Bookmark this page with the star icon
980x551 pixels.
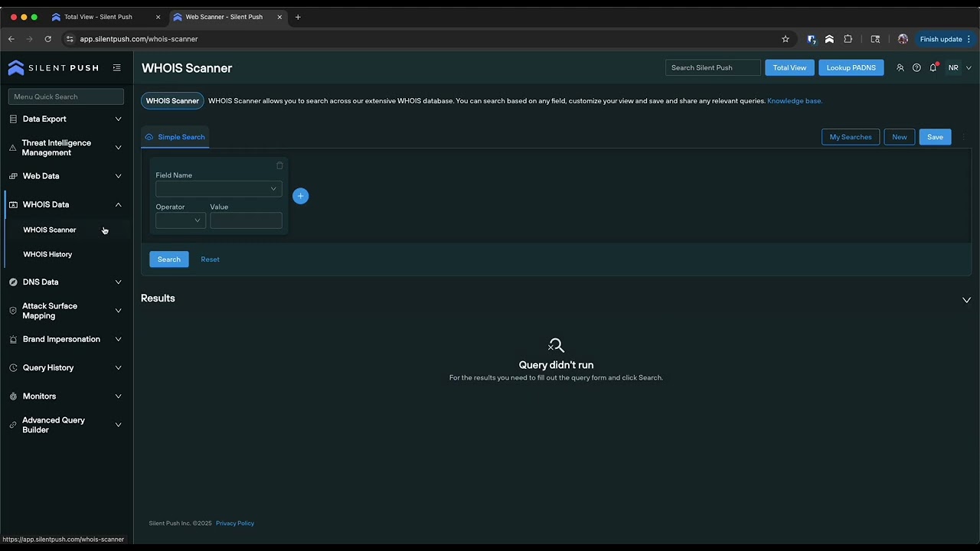coord(786,39)
